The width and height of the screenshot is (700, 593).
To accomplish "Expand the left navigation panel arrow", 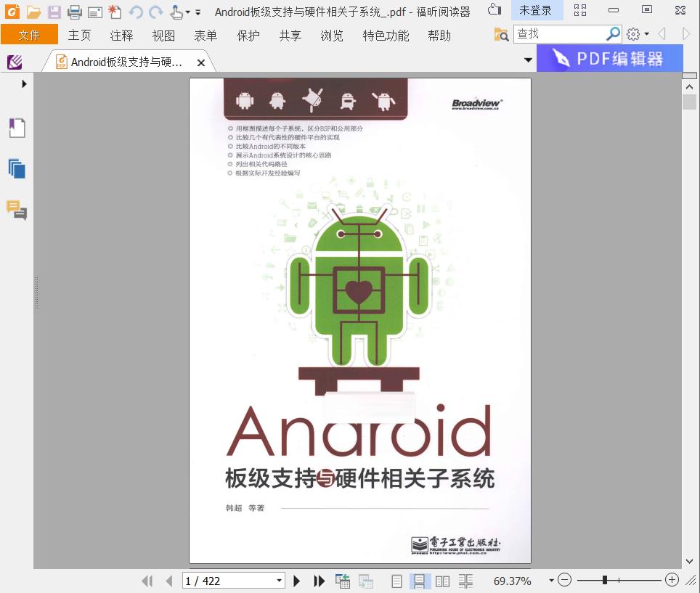I will (x=24, y=83).
